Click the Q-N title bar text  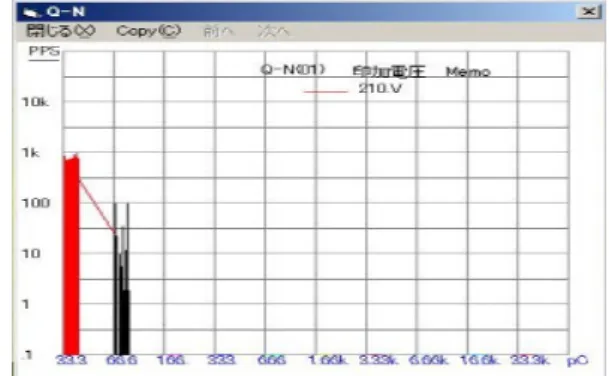pyautogui.click(x=66, y=12)
